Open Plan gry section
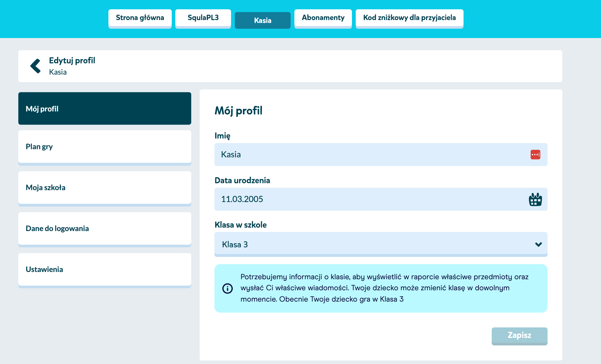Screen dimensions: 601x364 coord(105,147)
